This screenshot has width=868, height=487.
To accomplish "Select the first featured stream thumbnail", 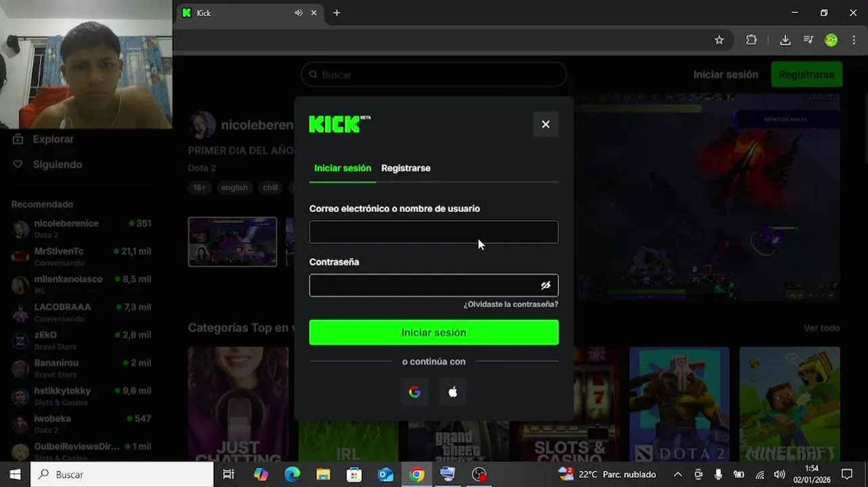I will [233, 241].
